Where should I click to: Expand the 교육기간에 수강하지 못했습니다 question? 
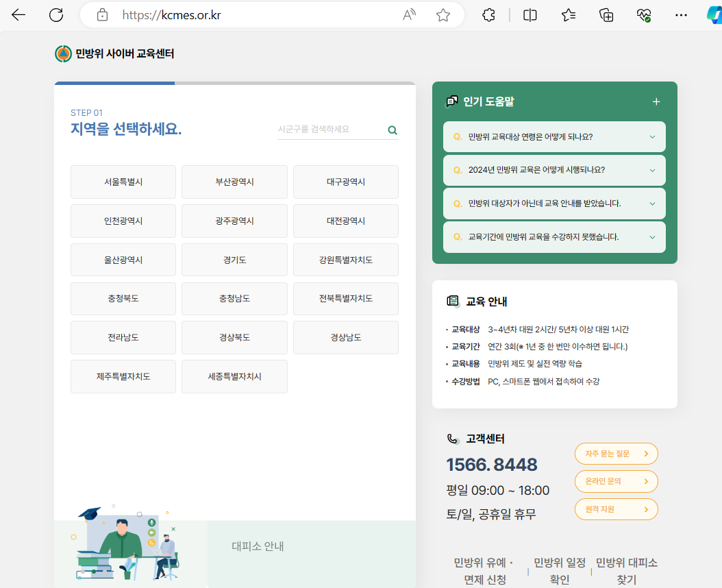pos(554,236)
